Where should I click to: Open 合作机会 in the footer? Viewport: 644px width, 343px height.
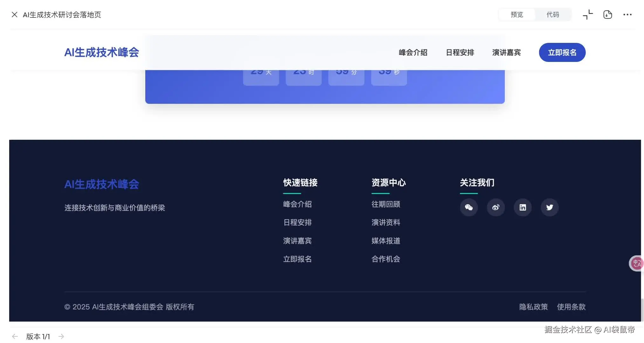[x=386, y=259]
